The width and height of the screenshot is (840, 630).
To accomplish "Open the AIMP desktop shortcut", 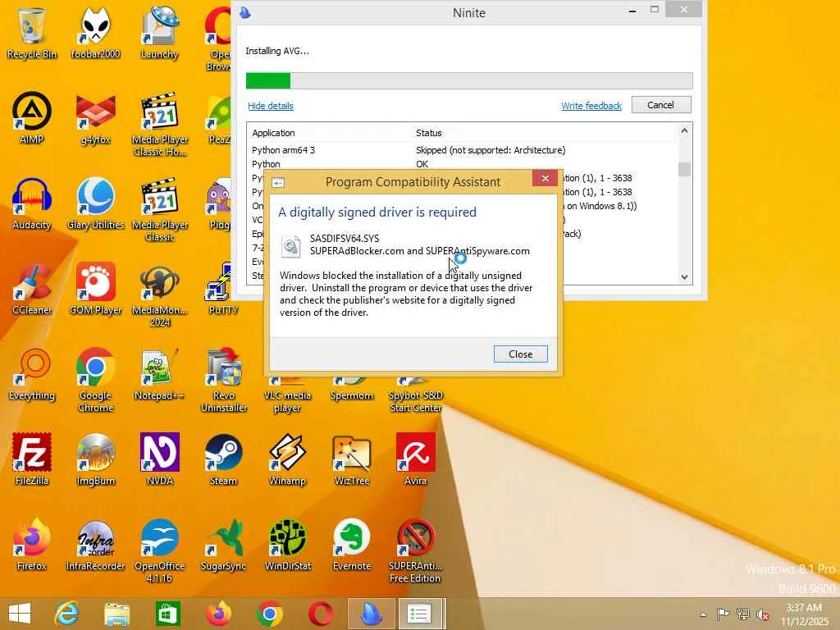I will pos(32,118).
